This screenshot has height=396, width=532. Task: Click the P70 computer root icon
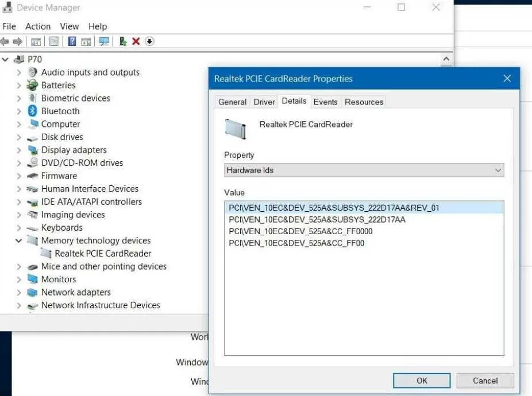pos(19,59)
